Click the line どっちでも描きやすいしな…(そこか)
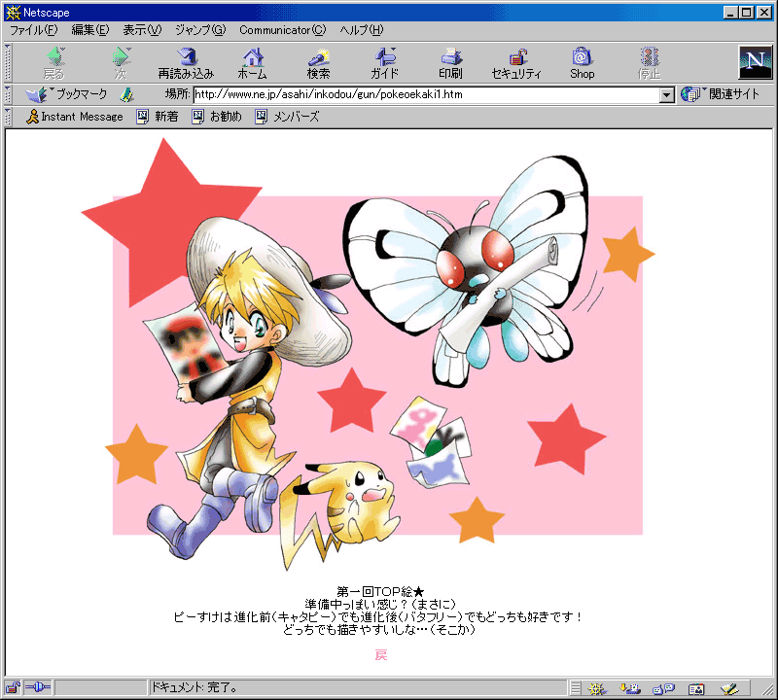Screen dimensions: 778x700 [x=379, y=630]
